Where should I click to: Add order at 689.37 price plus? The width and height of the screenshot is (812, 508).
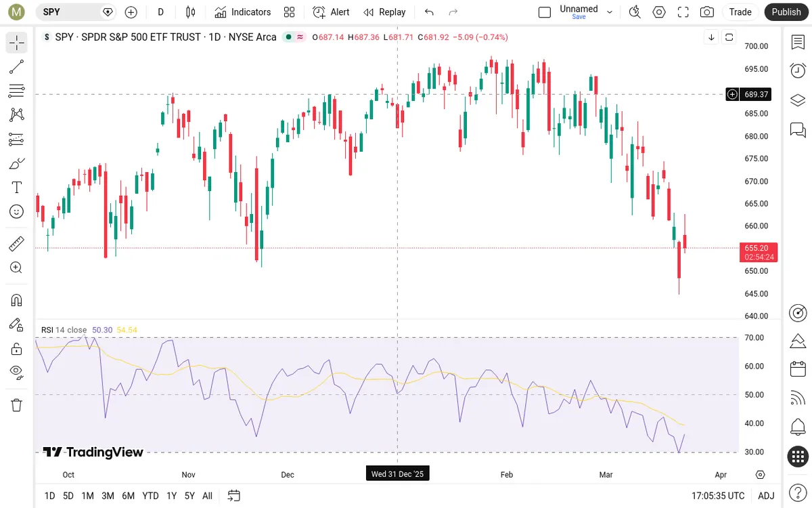pos(732,94)
